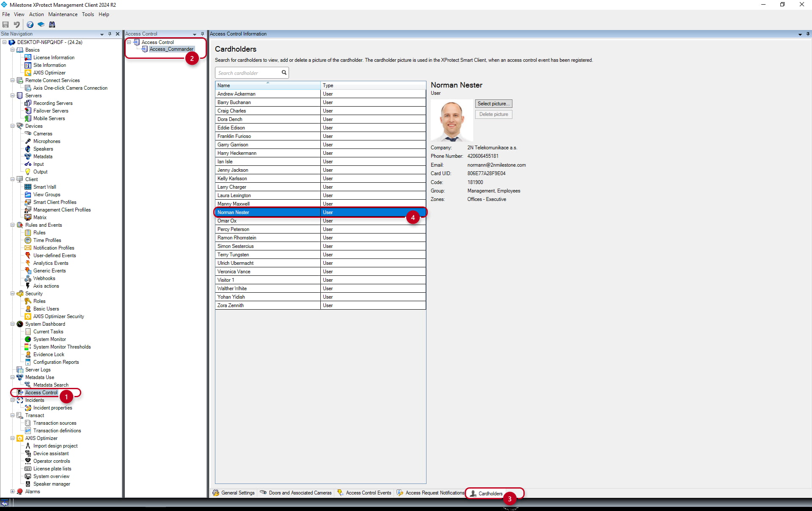Click the Microphones icon
Viewport: 812px width, 511px height.
pyautogui.click(x=28, y=141)
